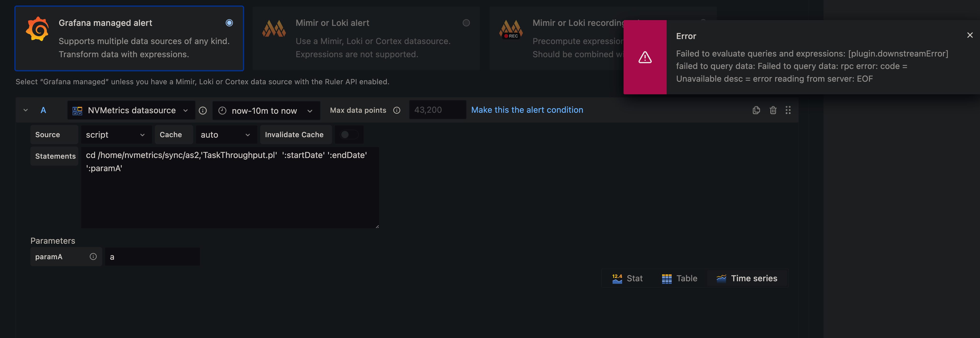Enable the Invalidate Cache toggle switch
Viewport: 980px width, 338px height.
(349, 134)
